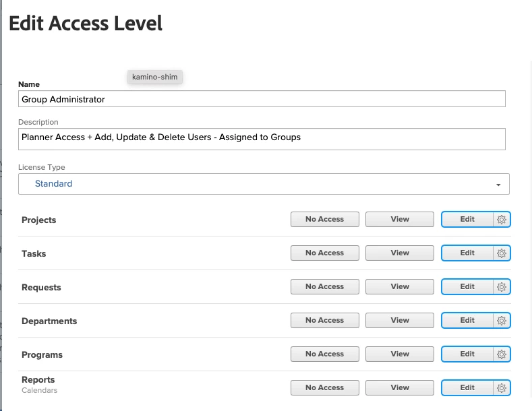Select Edit access for Requests
The width and height of the screenshot is (532, 411).
tap(467, 287)
